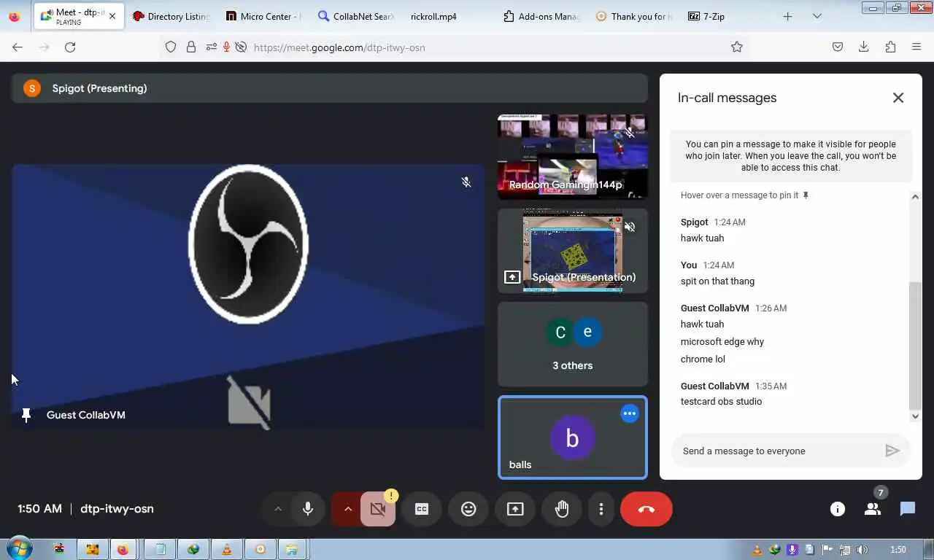Open the tracking protection shield icon

[171, 47]
